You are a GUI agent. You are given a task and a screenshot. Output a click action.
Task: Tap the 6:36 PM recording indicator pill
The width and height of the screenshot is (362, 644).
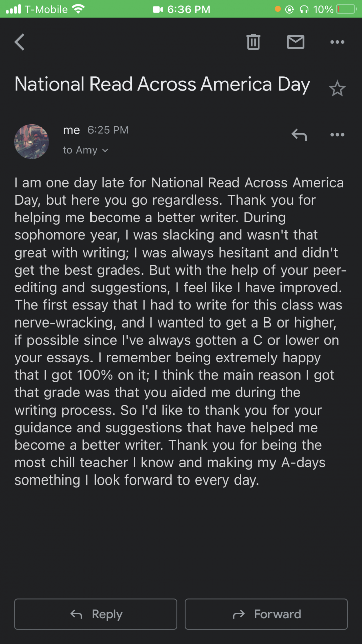coord(181,9)
